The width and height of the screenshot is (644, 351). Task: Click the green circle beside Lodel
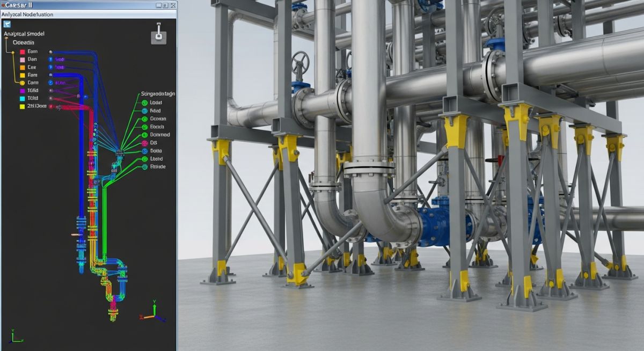[144, 103]
